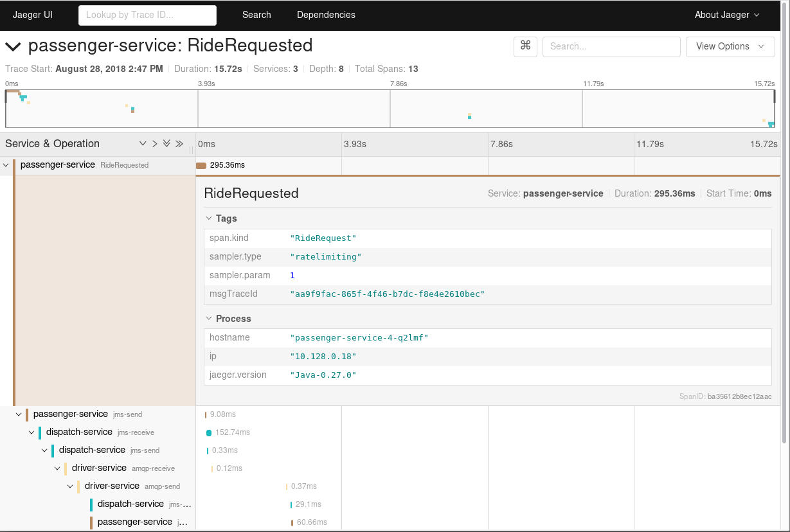Click the jaeger.version value Java-0.27.0
This screenshot has height=532, width=790.
(x=323, y=375)
